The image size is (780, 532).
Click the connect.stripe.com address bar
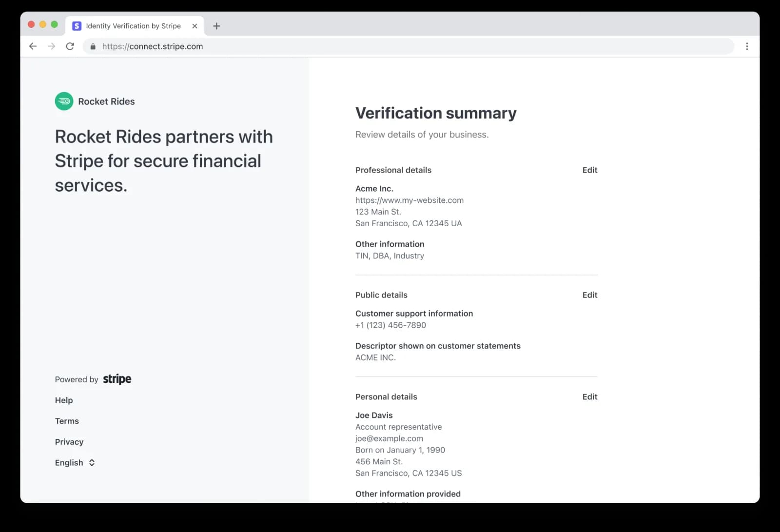pos(408,46)
